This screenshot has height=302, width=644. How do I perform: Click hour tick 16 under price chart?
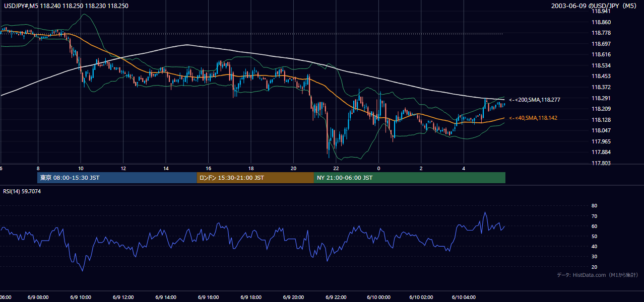[208, 168]
